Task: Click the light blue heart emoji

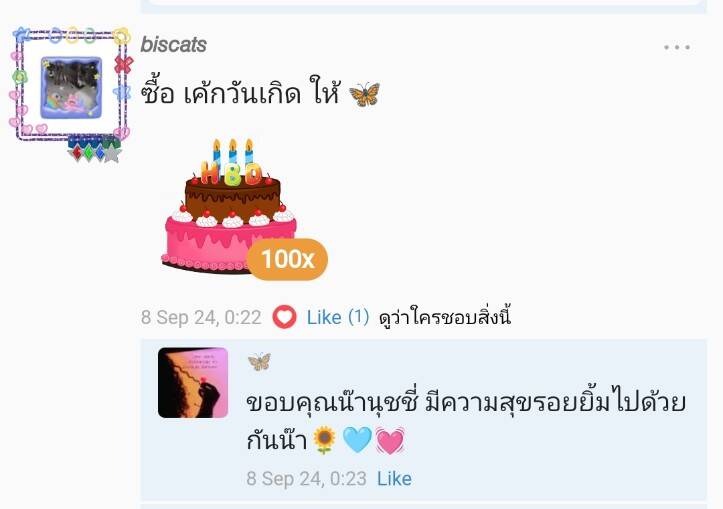Action: [357, 440]
